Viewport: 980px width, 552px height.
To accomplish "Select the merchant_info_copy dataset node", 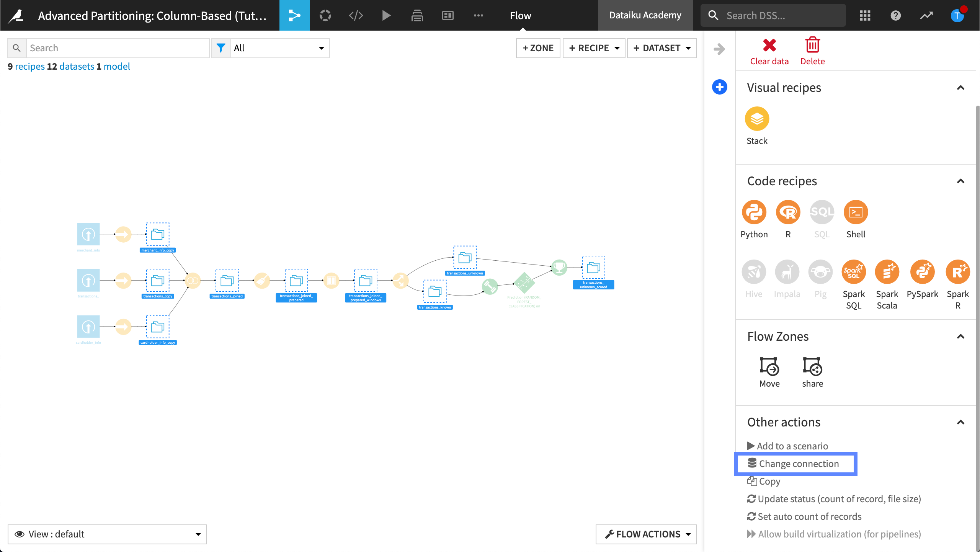I will [x=158, y=234].
